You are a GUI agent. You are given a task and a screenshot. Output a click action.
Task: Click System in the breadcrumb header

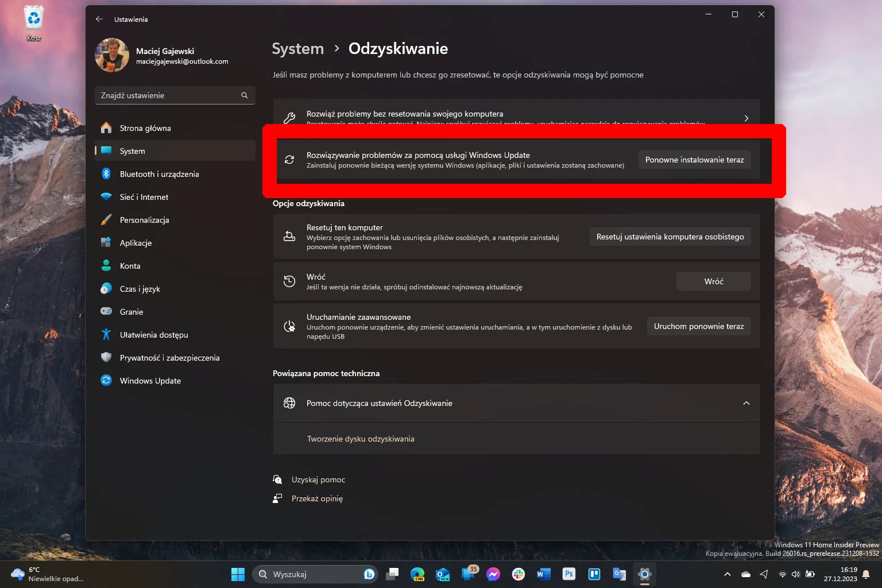pos(297,49)
